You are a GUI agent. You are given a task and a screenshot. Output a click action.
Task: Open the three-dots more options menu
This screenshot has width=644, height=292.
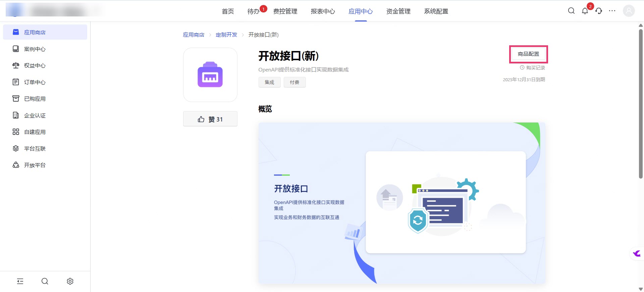pyautogui.click(x=612, y=11)
